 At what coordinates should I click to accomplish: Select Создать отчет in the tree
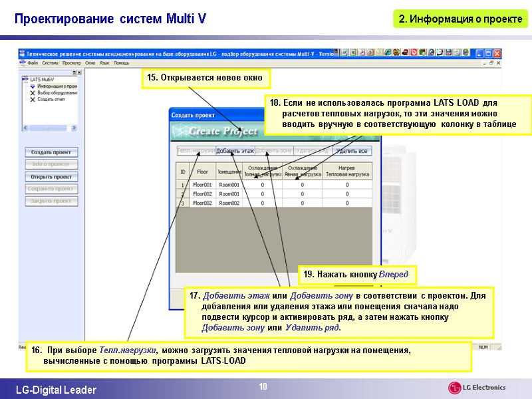coord(51,99)
